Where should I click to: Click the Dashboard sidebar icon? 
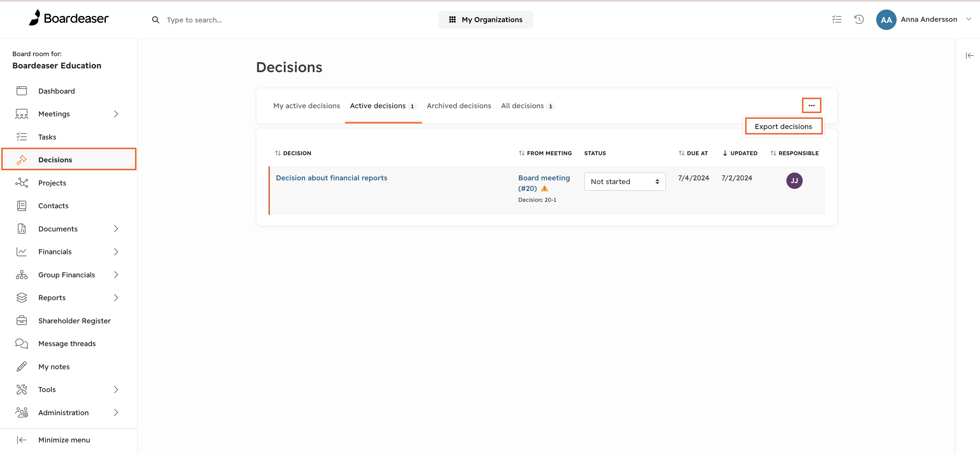point(22,91)
